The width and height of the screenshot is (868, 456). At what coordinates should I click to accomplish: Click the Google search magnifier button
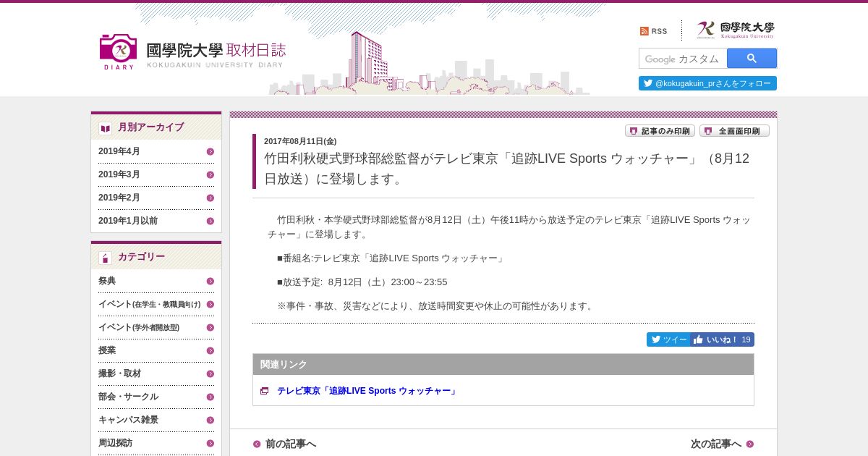[752, 59]
